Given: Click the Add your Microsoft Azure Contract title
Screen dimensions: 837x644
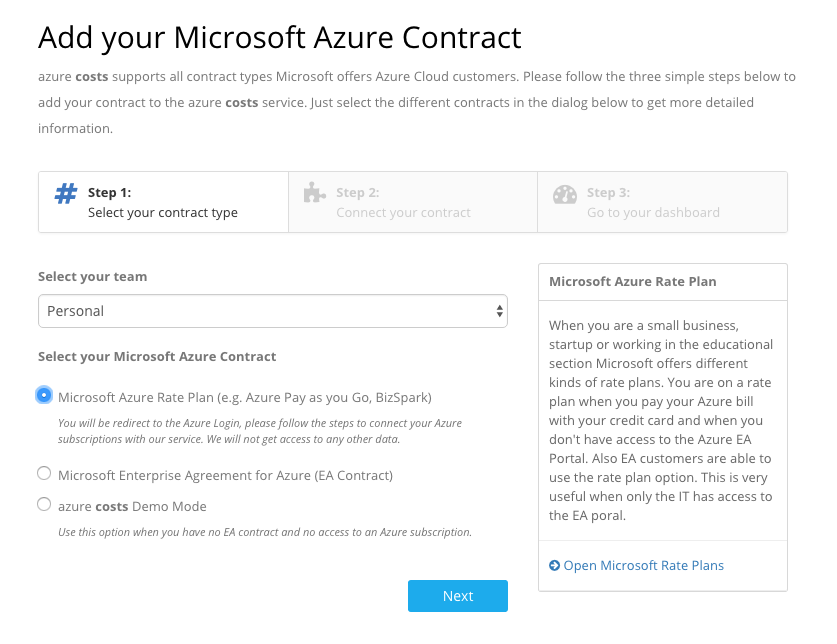Looking at the screenshot, I should [279, 38].
